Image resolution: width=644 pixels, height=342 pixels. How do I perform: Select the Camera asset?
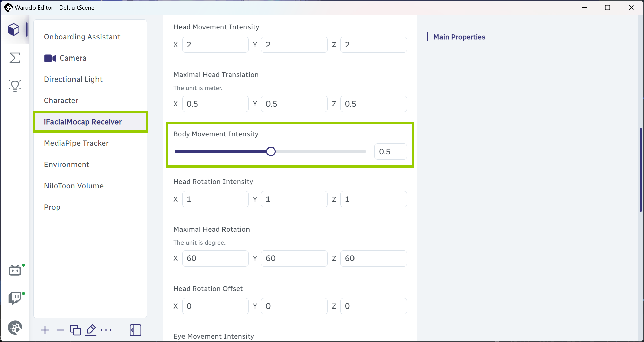[x=73, y=58]
